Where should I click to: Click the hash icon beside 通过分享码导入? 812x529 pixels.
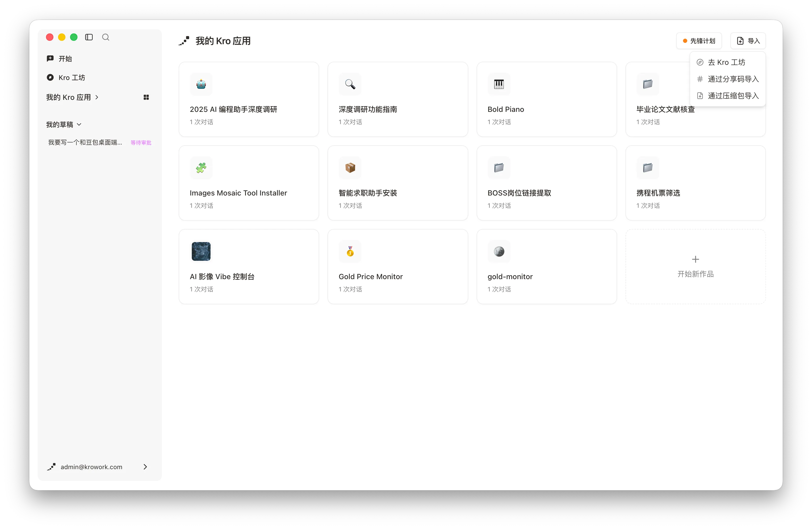pos(700,79)
